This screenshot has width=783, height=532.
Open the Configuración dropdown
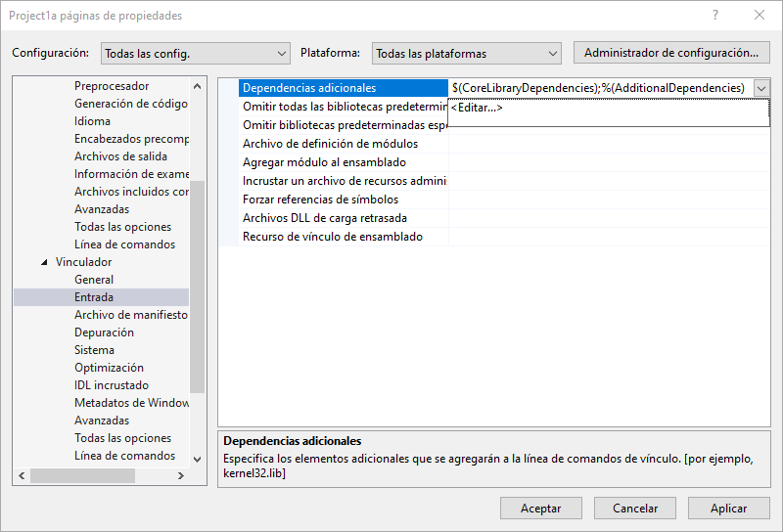pyautogui.click(x=195, y=54)
